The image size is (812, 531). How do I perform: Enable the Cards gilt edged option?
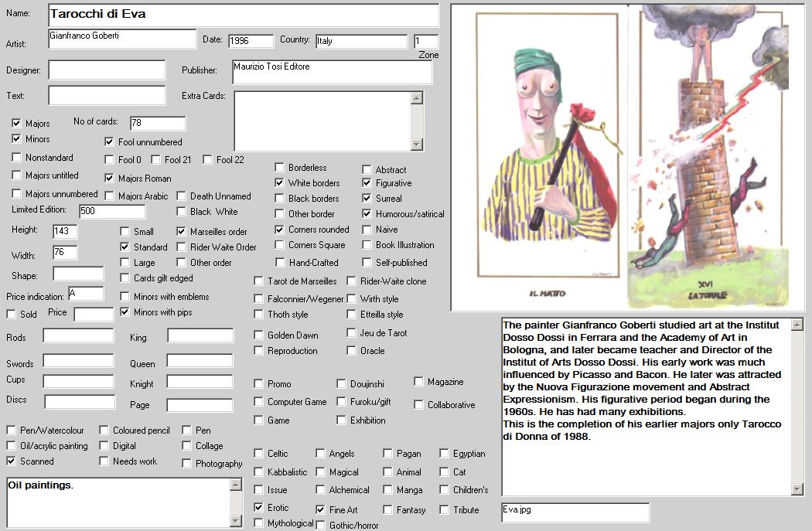pos(125,278)
